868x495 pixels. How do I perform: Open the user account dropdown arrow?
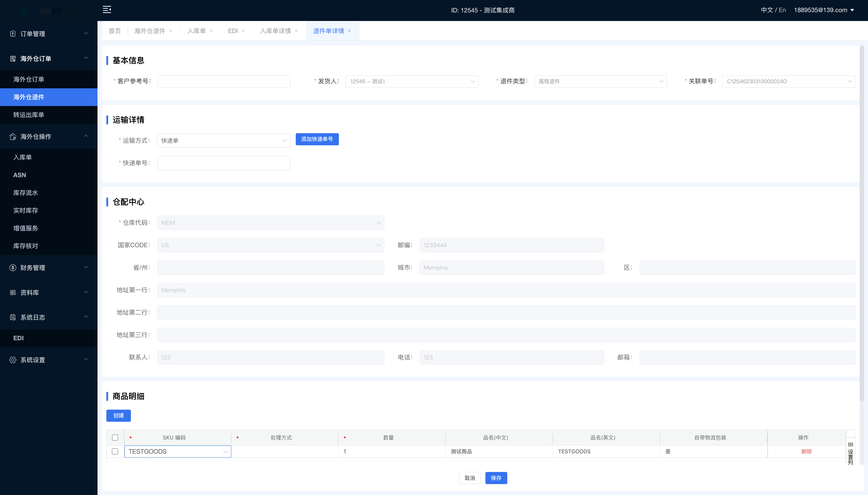point(852,10)
